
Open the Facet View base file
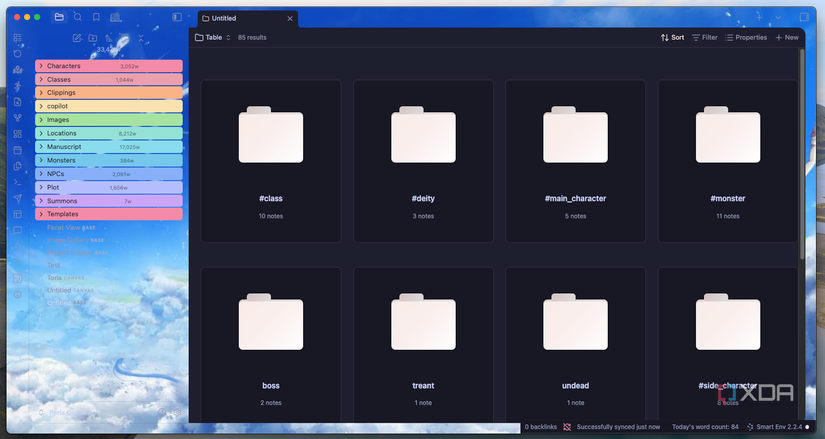71,227
